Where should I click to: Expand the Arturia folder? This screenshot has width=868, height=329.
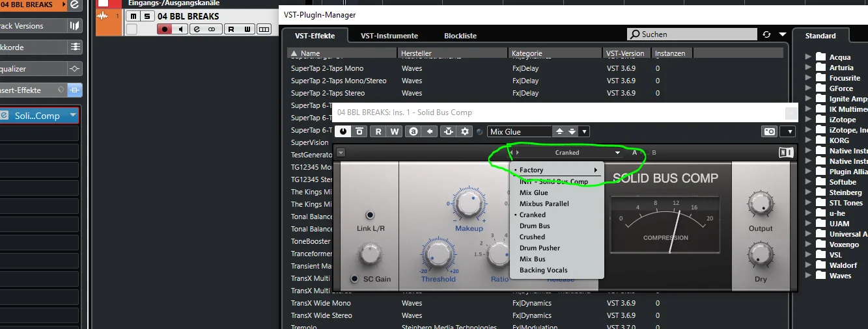808,68
